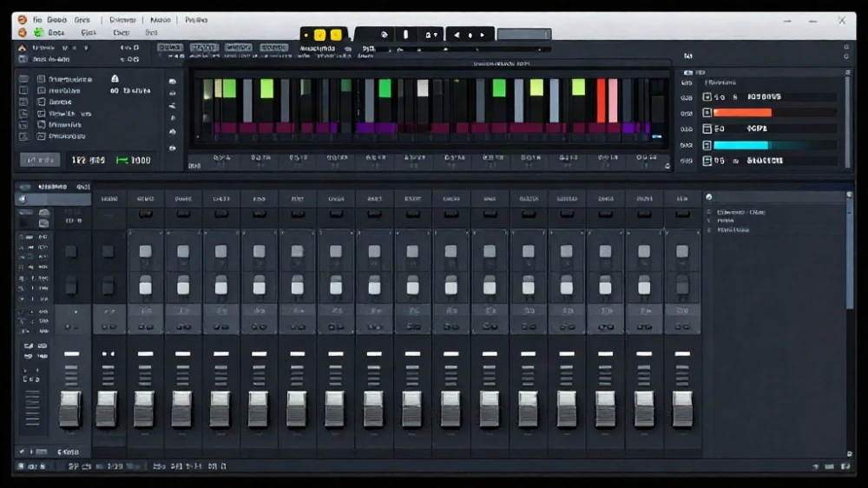Open the fourth menu in the top menu bar
Image resolution: width=868 pixels, height=488 pixels.
[123, 20]
